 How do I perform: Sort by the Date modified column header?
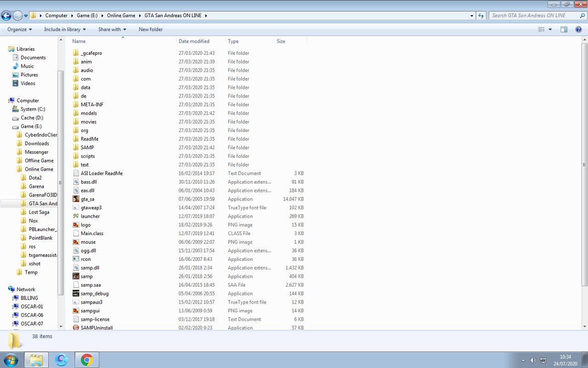point(201,41)
